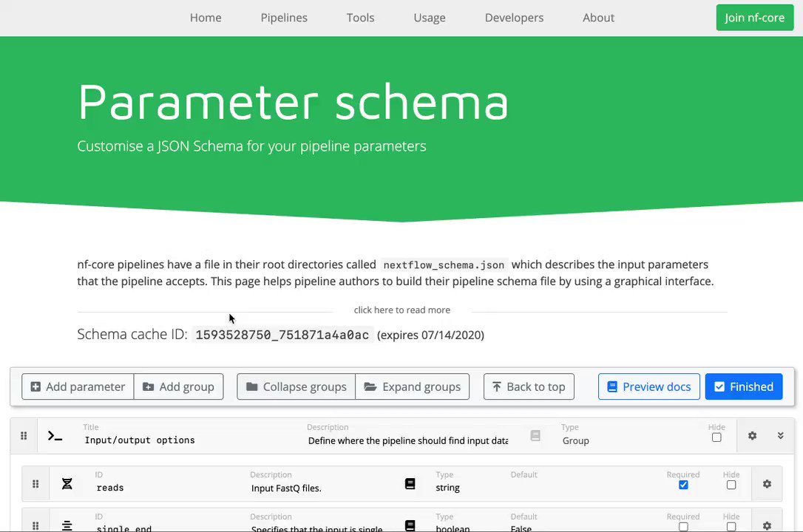This screenshot has width=803, height=532.
Task: Click the group description field
Action: [x=408, y=440]
